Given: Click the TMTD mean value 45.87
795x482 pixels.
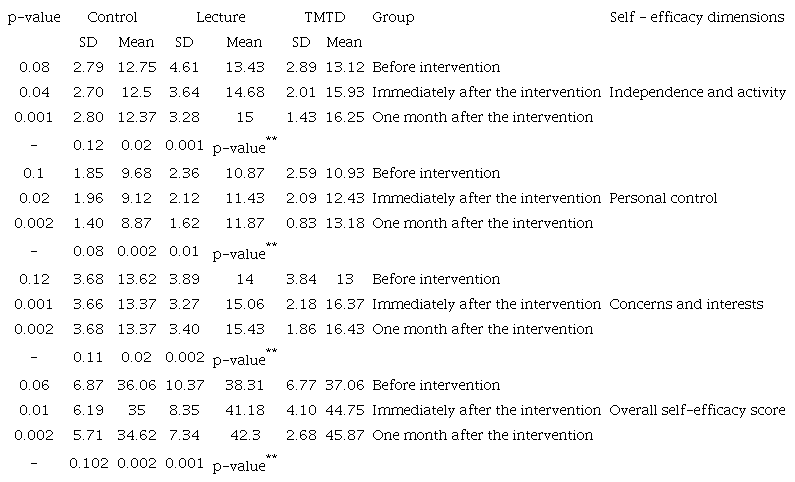Looking at the screenshot, I should pos(344,435).
